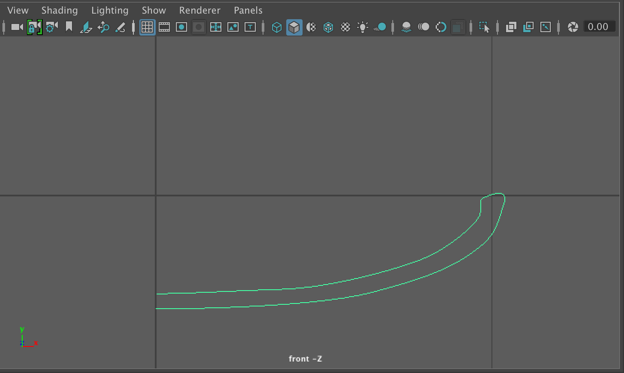Toggle the X-Ray display icon

click(x=511, y=27)
